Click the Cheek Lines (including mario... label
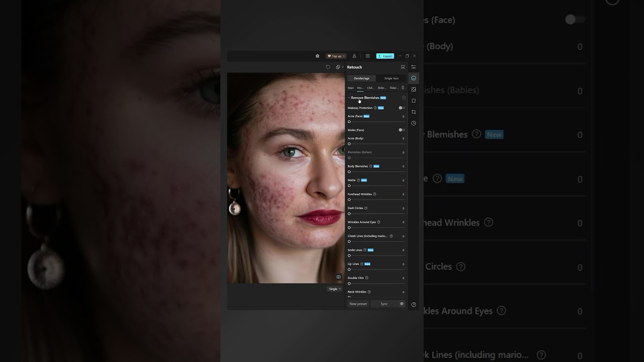644x362 pixels. pos(368,236)
